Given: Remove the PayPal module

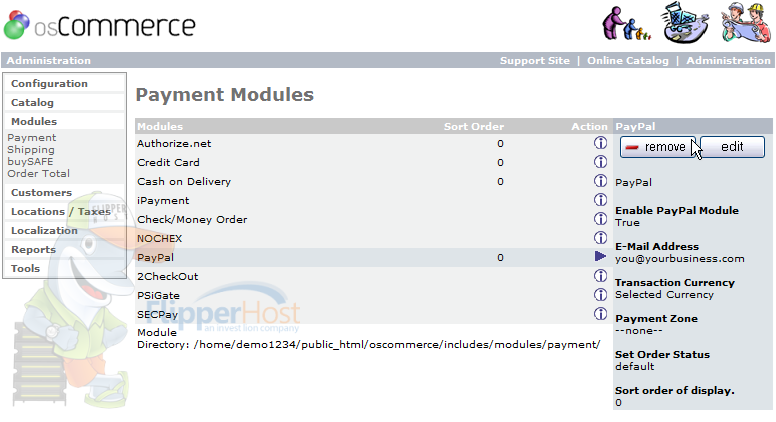Looking at the screenshot, I should [x=658, y=147].
